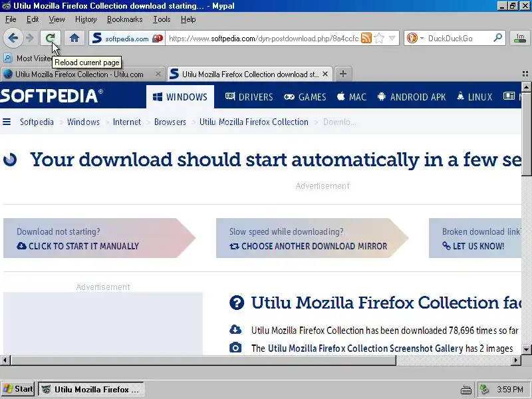Open the Games category

pos(305,97)
